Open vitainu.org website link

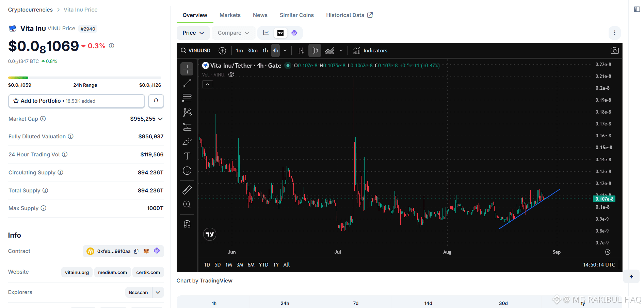[77, 272]
